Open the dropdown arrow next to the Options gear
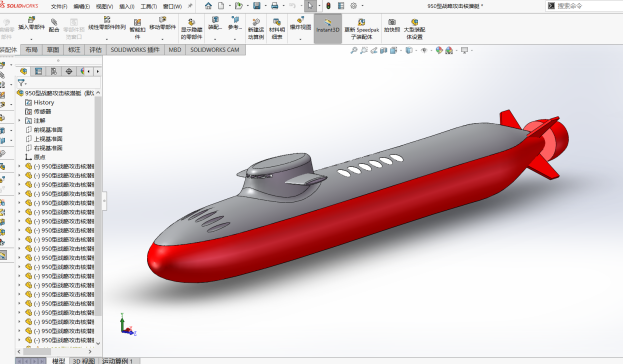The image size is (623, 364). coord(362,6)
